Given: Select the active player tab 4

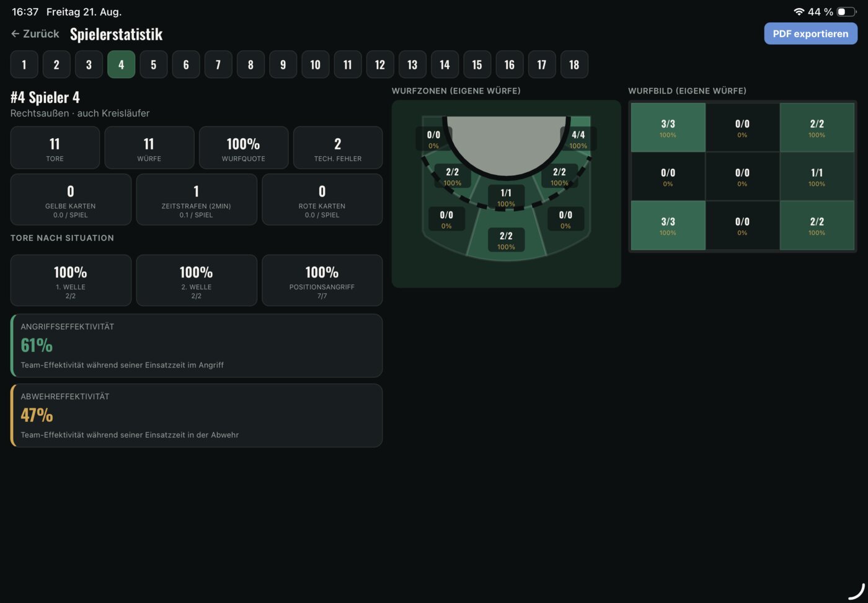Looking at the screenshot, I should [x=121, y=64].
